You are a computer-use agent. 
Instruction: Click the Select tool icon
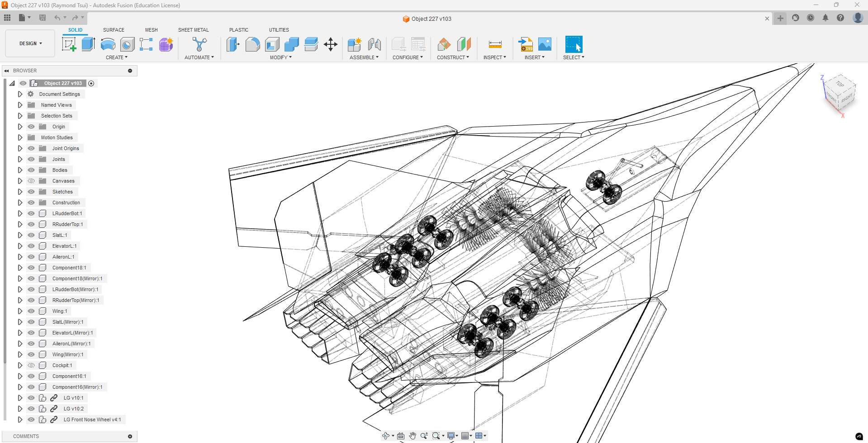574,44
